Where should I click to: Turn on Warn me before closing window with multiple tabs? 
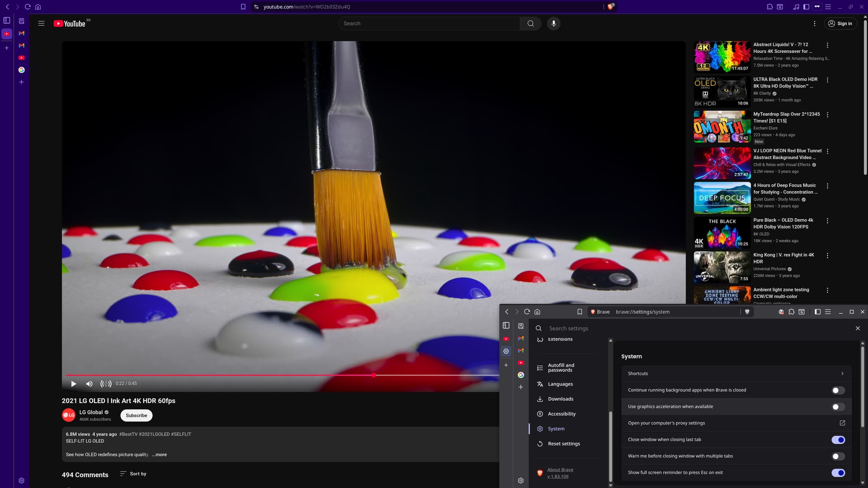pyautogui.click(x=838, y=456)
